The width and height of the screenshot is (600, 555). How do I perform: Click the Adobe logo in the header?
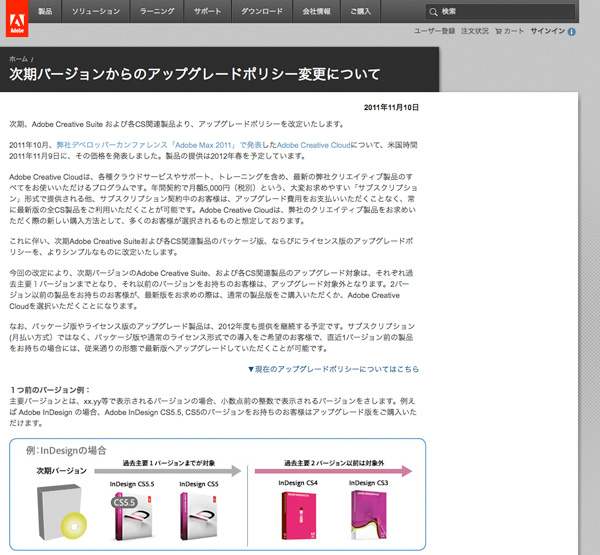click(x=14, y=20)
